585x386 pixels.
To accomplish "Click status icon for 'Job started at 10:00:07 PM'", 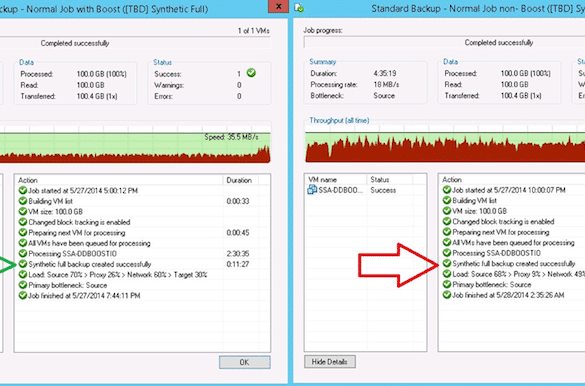I will [x=447, y=189].
